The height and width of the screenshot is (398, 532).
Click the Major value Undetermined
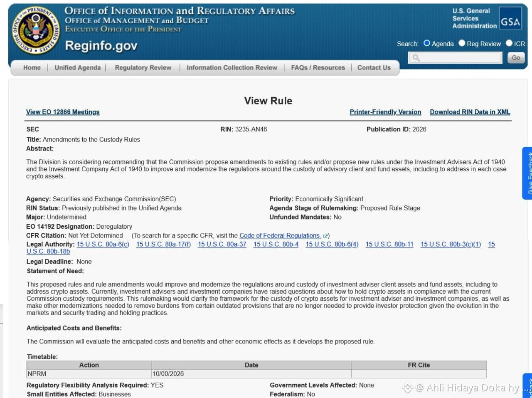(x=66, y=217)
